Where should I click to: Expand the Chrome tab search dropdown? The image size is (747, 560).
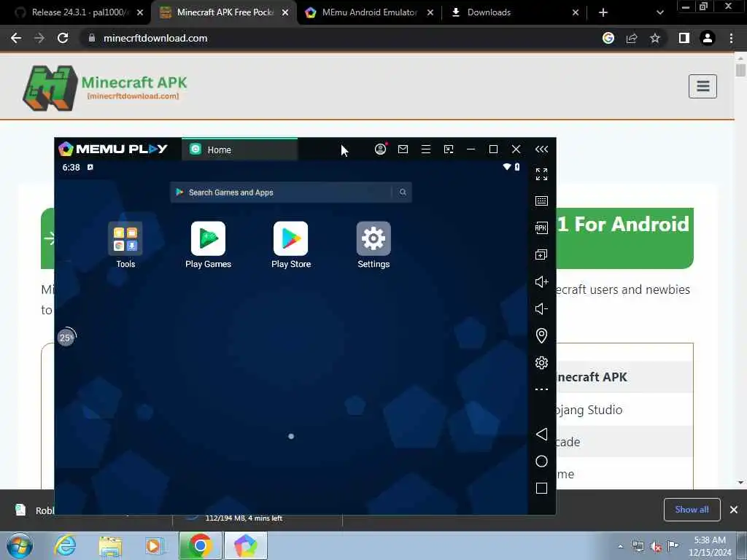pyautogui.click(x=659, y=12)
